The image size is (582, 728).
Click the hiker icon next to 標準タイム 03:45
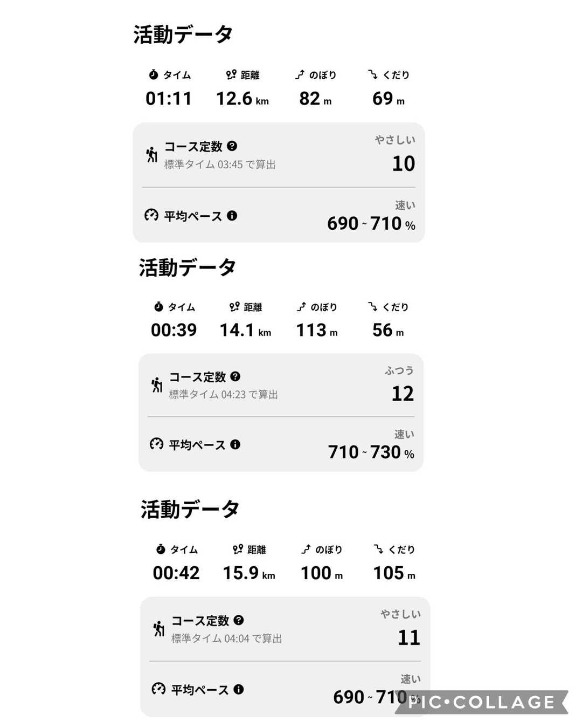click(x=152, y=155)
